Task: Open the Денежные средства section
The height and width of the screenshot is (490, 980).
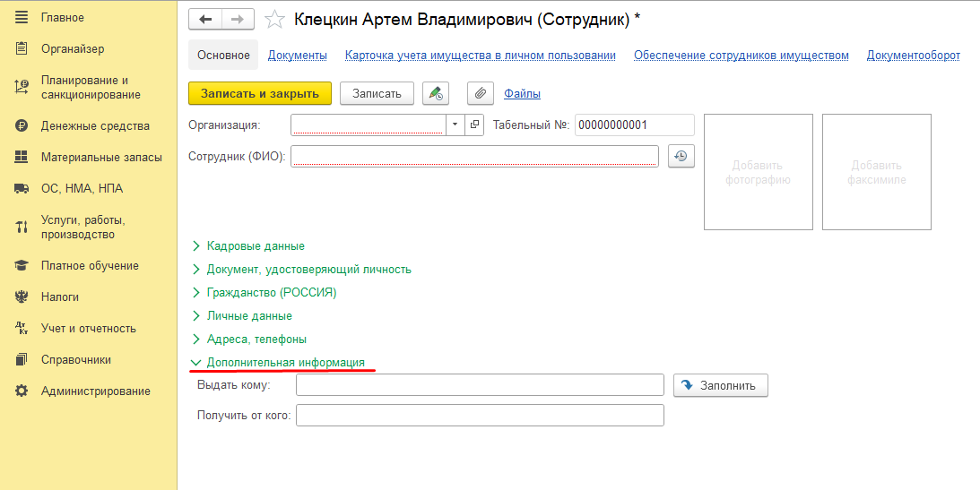Action: [x=95, y=125]
